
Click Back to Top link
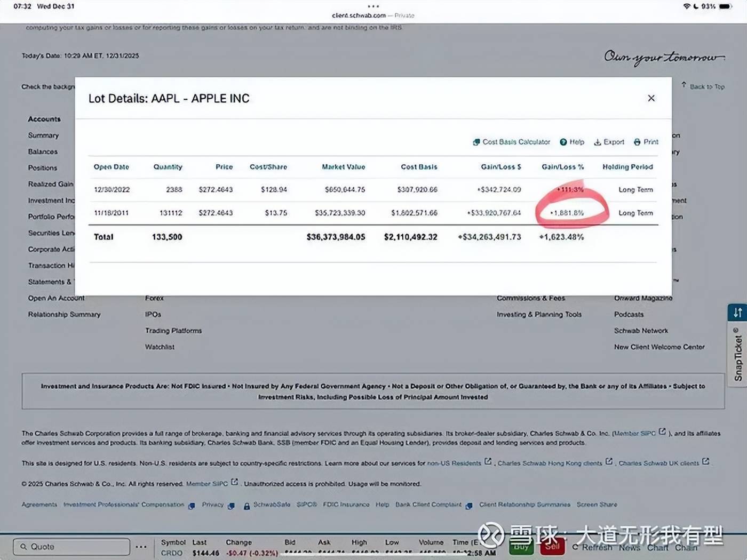703,86
